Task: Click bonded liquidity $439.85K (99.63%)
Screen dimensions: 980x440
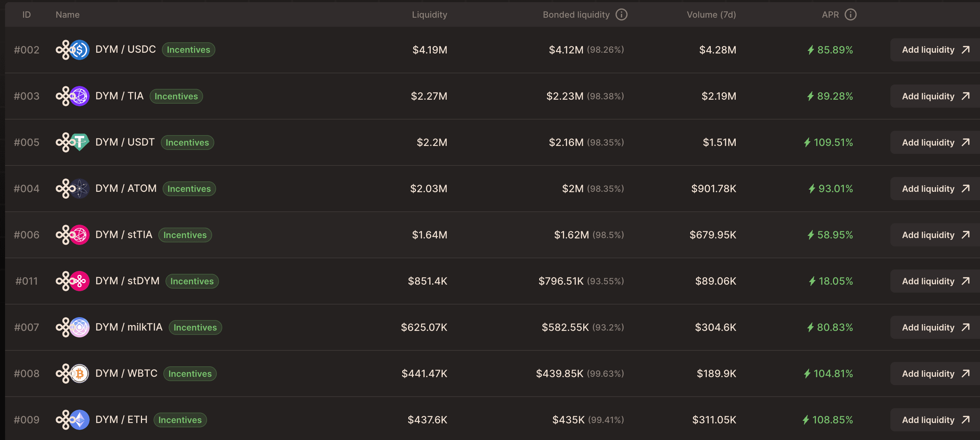Action: [x=580, y=374]
